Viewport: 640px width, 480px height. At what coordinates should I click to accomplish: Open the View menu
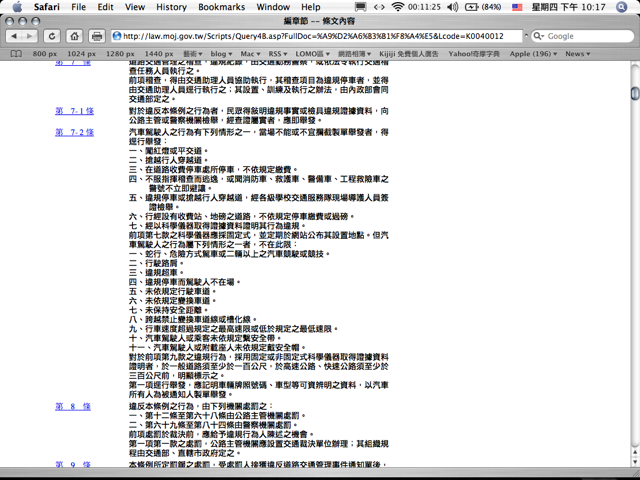click(x=135, y=7)
